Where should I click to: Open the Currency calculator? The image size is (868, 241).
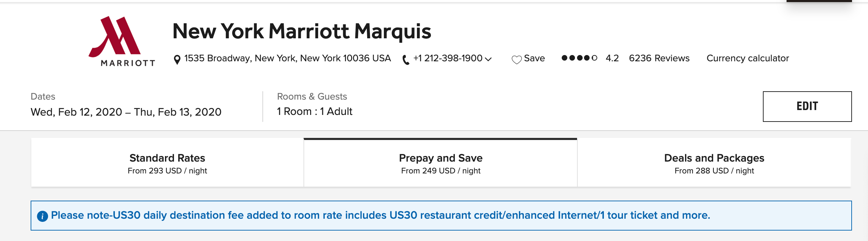[x=748, y=58]
